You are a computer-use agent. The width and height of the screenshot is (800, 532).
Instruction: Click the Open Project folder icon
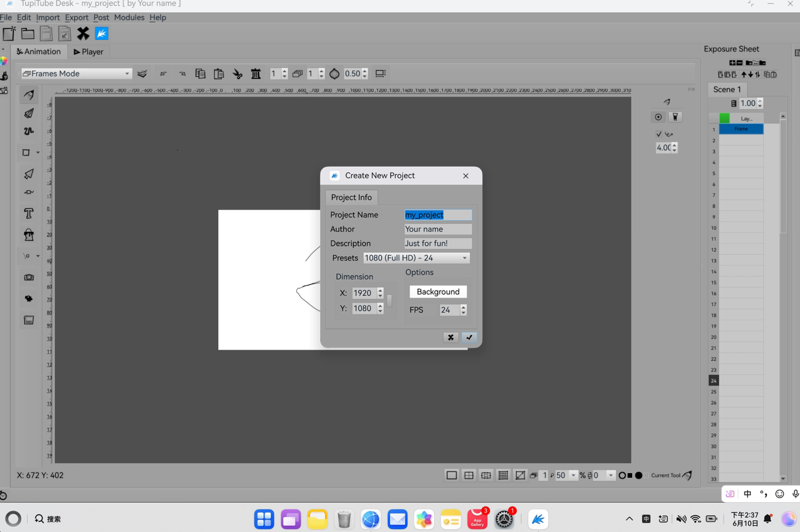coord(28,33)
